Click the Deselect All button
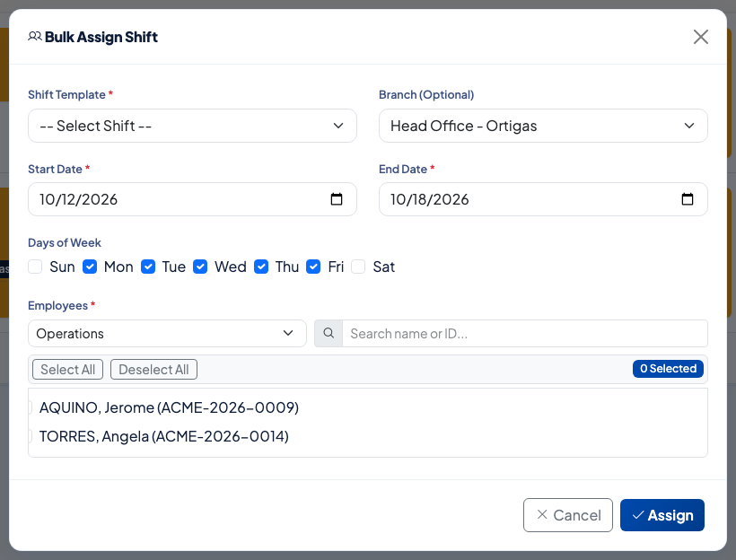Viewport: 736px width, 560px height. coord(153,370)
